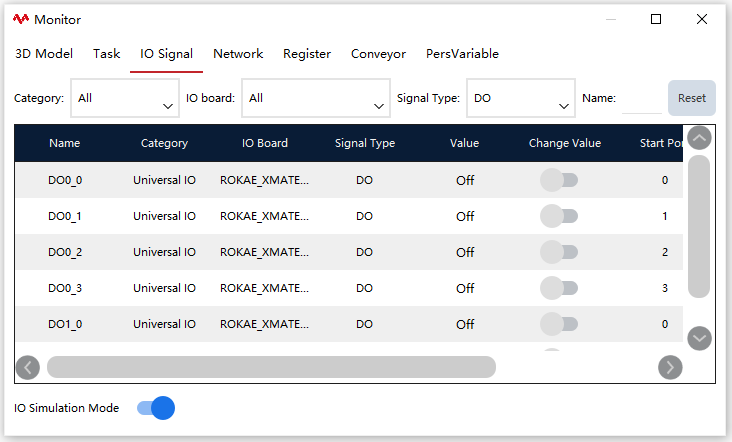This screenshot has height=442, width=732.
Task: Focus the Name filter input field
Action: [642, 99]
